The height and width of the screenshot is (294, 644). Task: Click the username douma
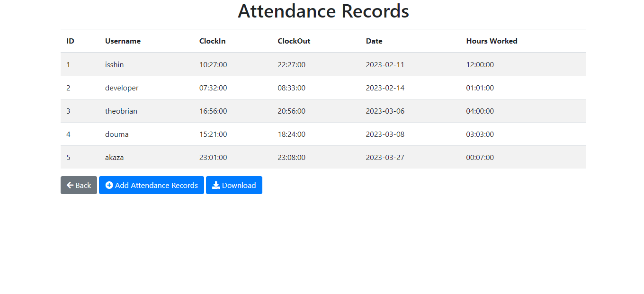tap(116, 134)
